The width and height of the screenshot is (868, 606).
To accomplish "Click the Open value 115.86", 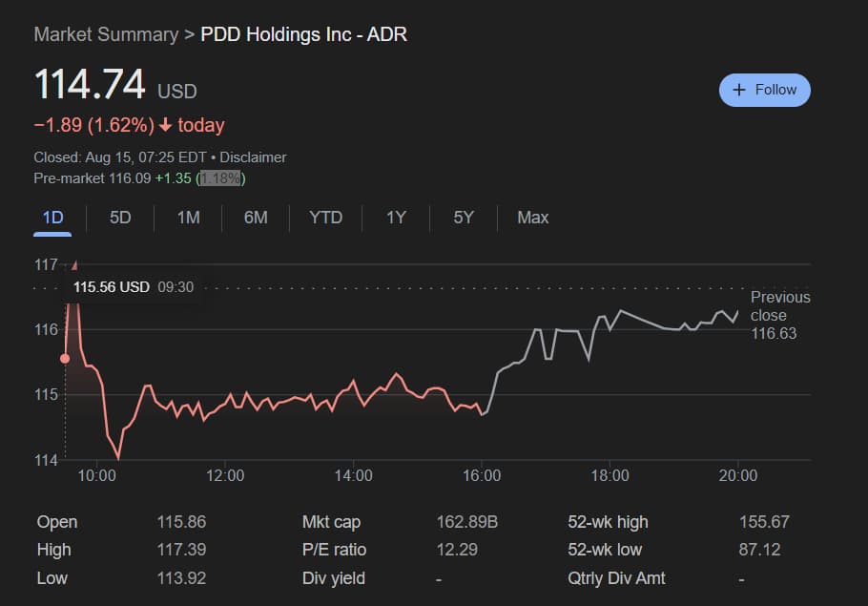I will 181,522.
